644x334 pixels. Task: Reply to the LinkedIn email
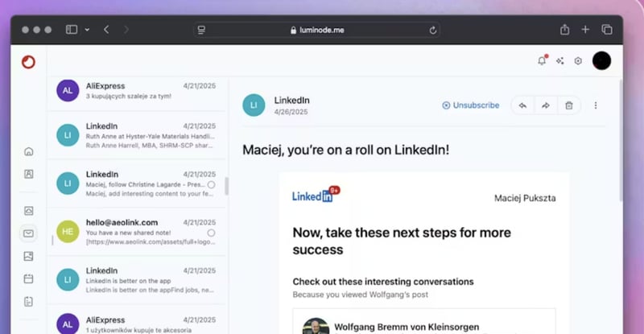(x=522, y=105)
